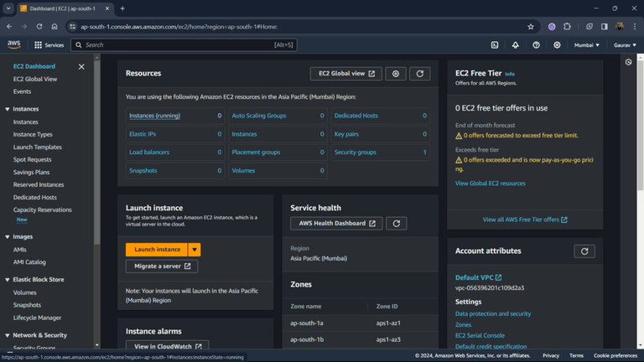Image resolution: width=644 pixels, height=362 pixels.
Task: Click the EC2 Free Tier Info link
Action: tap(510, 75)
